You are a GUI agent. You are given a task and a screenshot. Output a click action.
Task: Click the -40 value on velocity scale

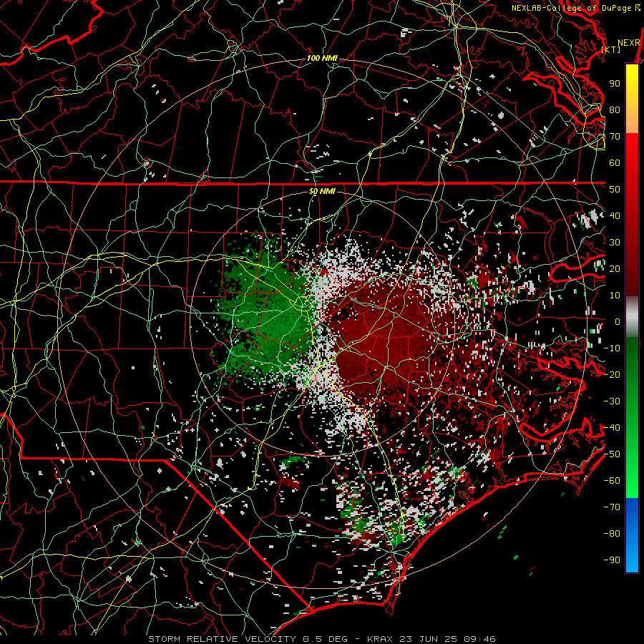612,428
